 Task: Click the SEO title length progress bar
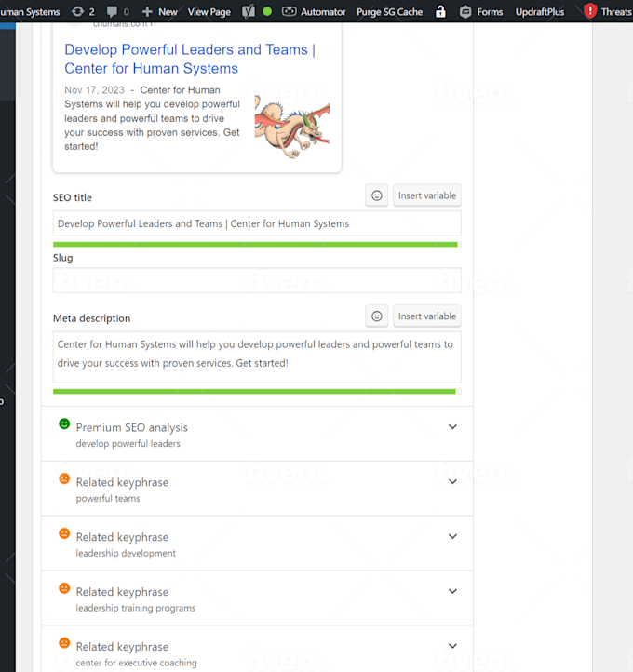[x=257, y=245]
